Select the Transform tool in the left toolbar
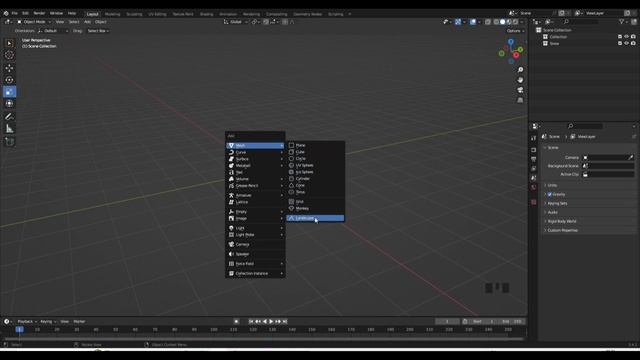 [9, 104]
